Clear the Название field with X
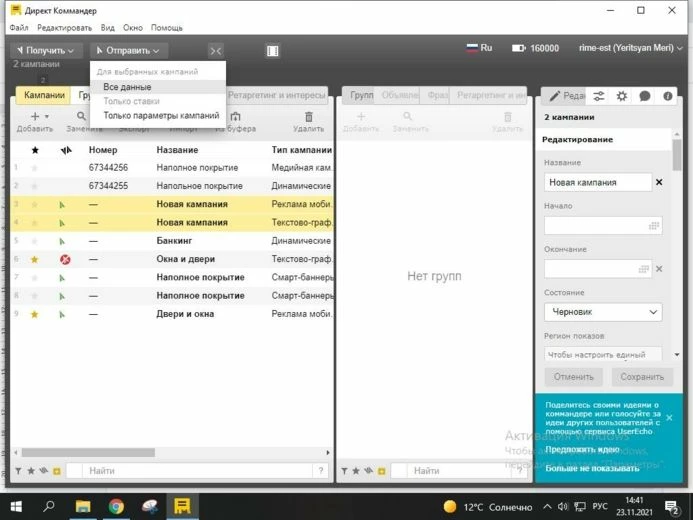This screenshot has width=693, height=520. pos(659,182)
